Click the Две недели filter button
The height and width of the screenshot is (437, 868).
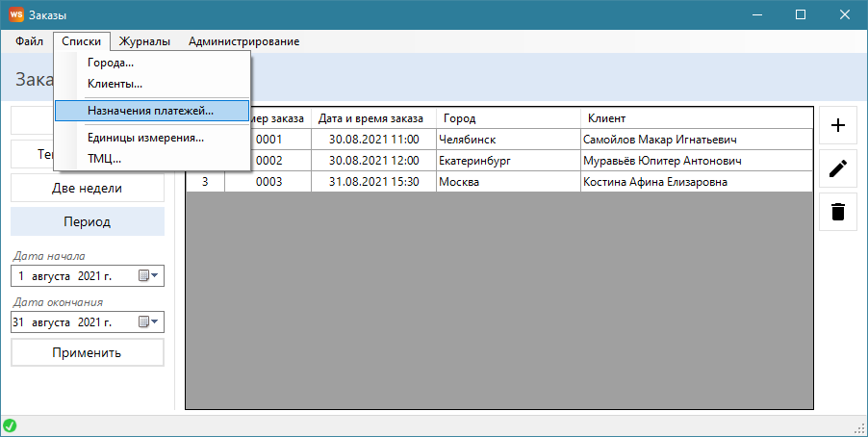click(88, 188)
